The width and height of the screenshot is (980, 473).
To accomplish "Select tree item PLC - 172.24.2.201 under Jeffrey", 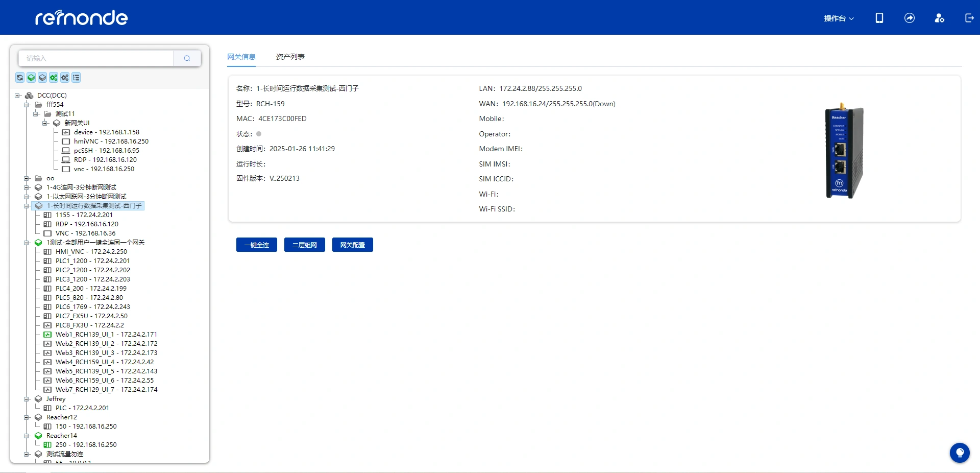I will point(82,408).
